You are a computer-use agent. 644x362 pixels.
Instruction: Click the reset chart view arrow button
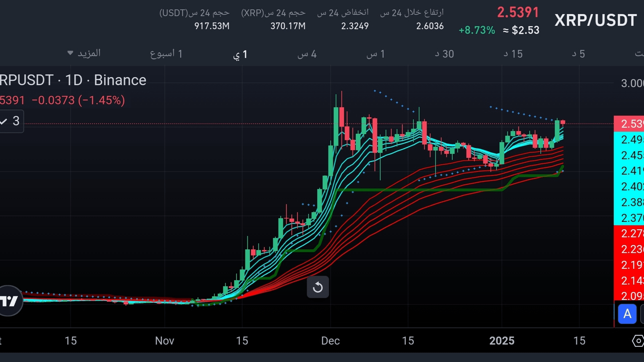click(x=318, y=287)
